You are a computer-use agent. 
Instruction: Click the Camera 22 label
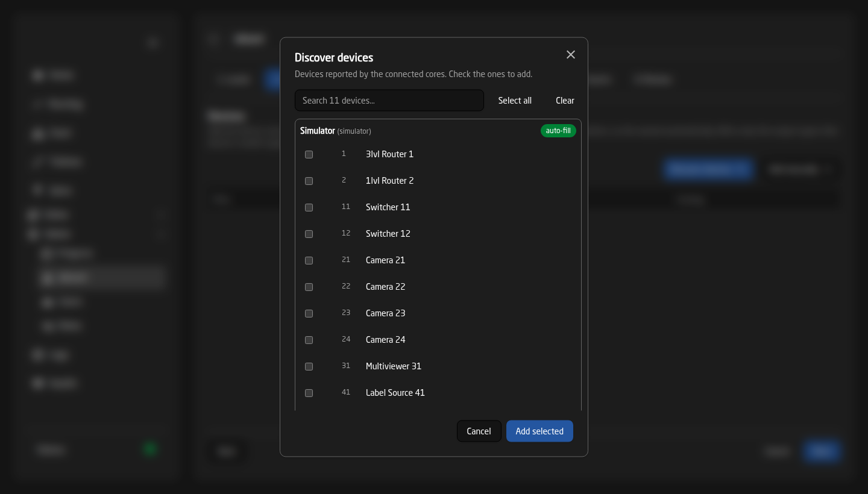tap(385, 287)
